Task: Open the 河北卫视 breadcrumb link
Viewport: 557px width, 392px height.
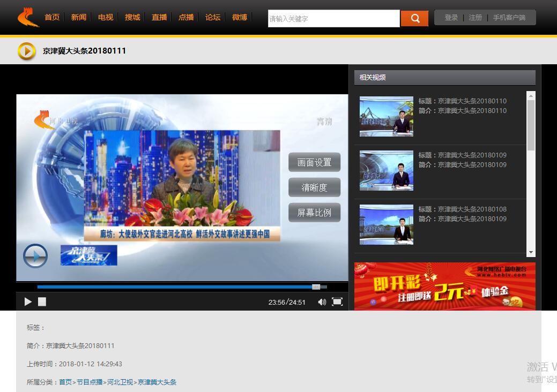Action: 120,382
